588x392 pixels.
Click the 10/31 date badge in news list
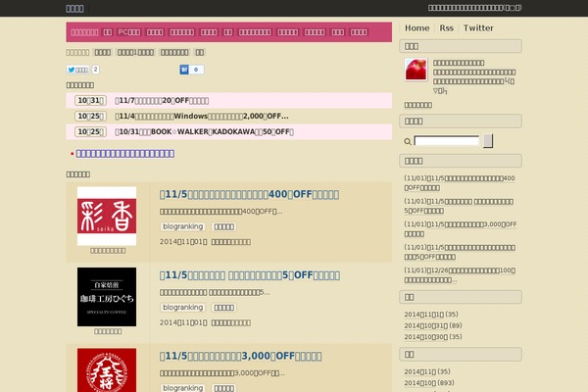coord(90,101)
